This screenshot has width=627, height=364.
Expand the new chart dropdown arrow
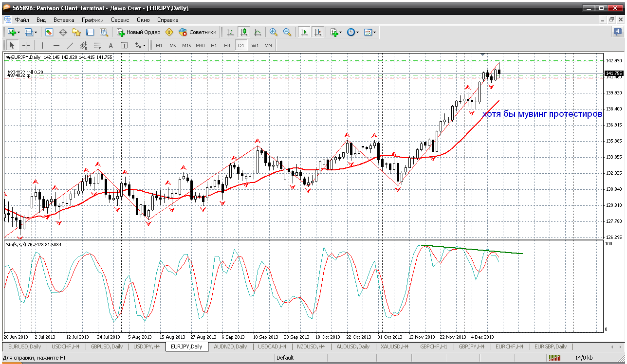pos(19,32)
